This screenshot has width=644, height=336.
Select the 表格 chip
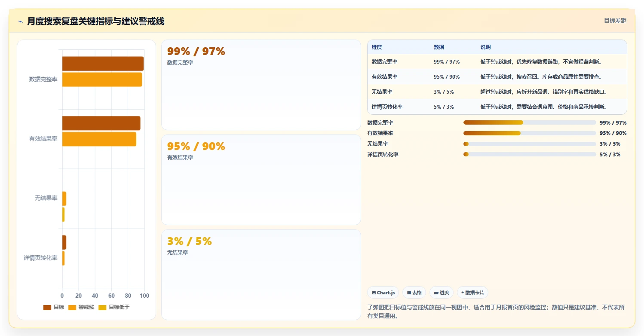414,293
